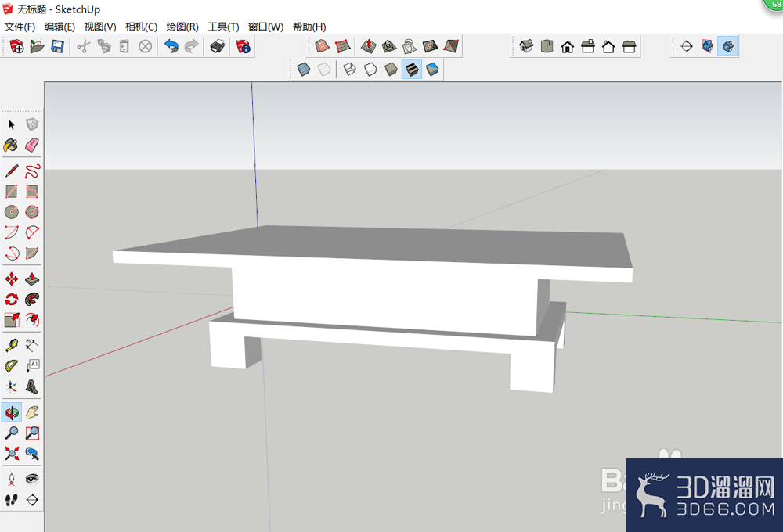The height and width of the screenshot is (532, 783).
Task: Choose the Zoom magnifier tool
Action: pos(12,433)
